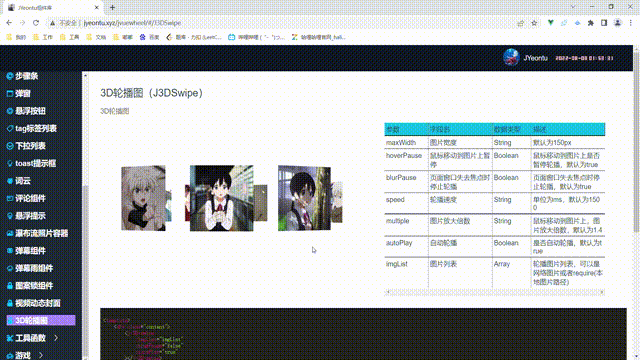Click the lock icon beside 视频动态封面
Viewport: 640px width, 360px height.
click(10, 303)
